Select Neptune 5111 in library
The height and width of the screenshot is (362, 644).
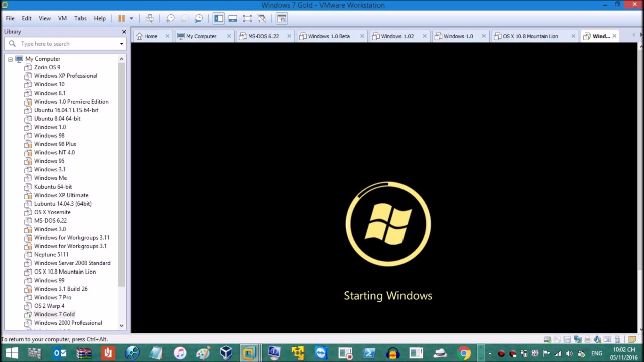pos(51,254)
